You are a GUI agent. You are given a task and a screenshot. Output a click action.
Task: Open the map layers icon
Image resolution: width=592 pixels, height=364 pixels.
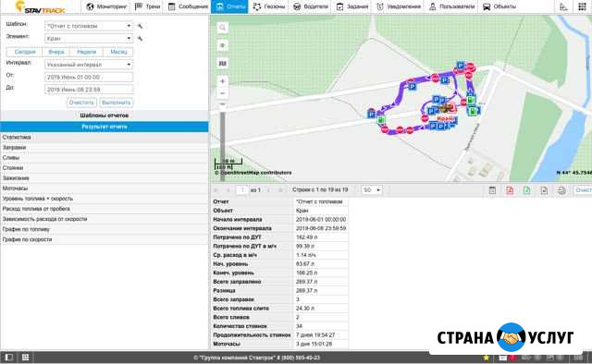[x=222, y=64]
